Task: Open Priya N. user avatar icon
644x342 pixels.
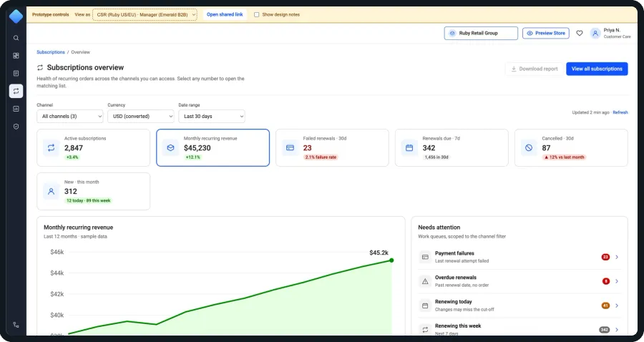Action: tap(595, 33)
